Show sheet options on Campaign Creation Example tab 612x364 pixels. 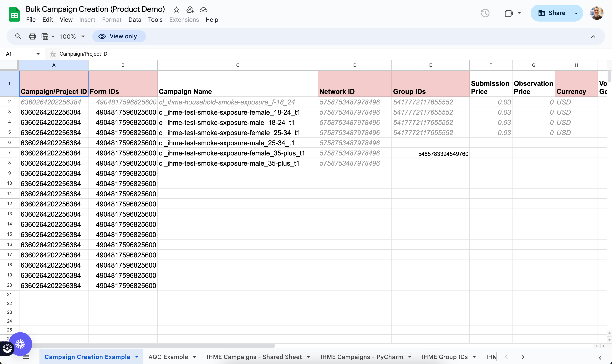(137, 357)
